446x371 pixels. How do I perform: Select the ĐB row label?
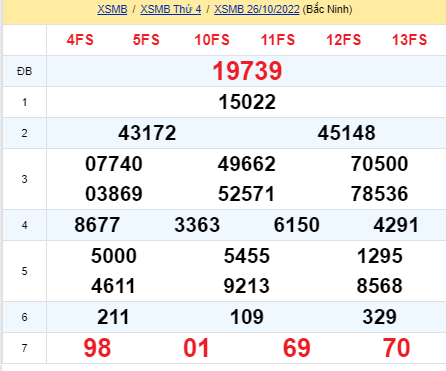coord(24,71)
